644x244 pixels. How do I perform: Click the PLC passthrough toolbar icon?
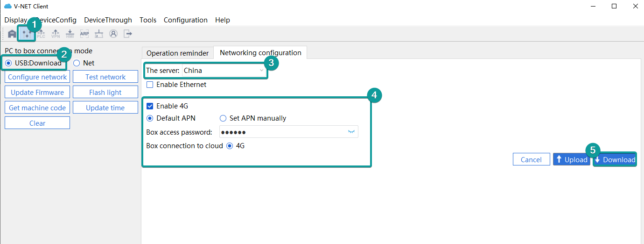coord(41,34)
